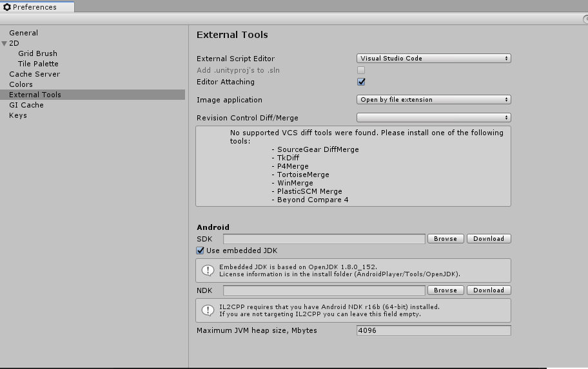Open Grid Brush settings
The height and width of the screenshot is (369, 588).
pos(38,53)
